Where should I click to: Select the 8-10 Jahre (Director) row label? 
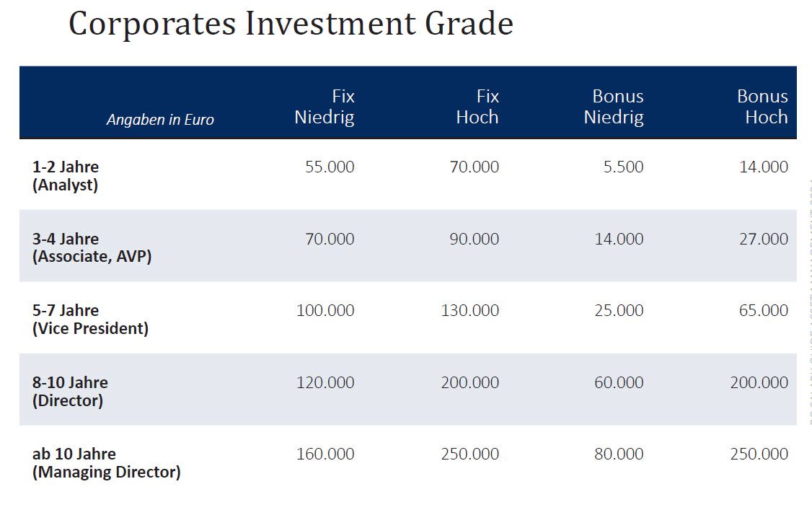coord(70,391)
